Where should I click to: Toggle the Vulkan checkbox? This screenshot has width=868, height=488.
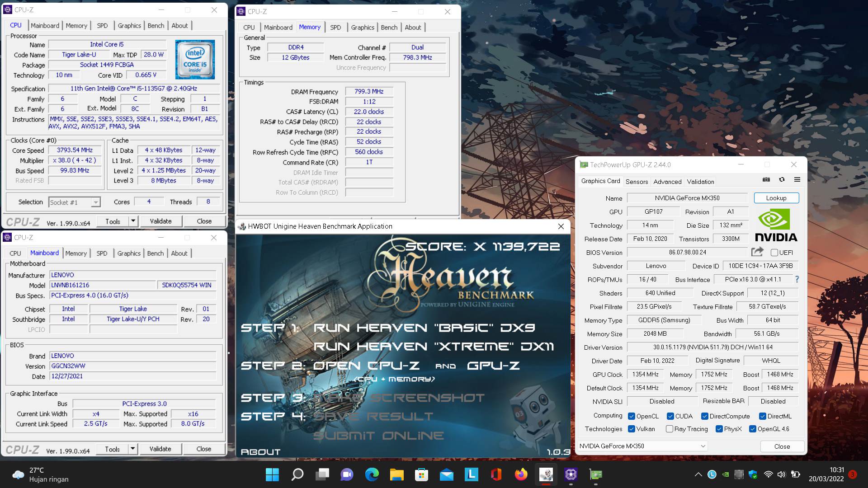(x=632, y=429)
